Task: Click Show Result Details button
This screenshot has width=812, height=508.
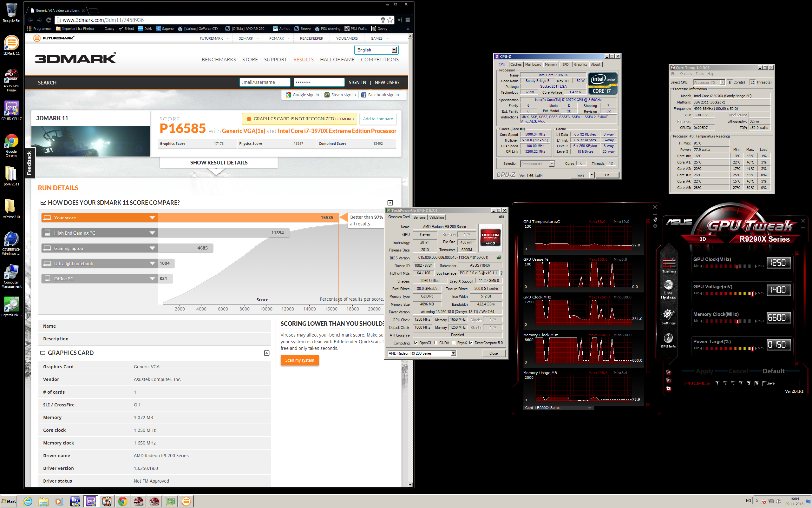Action: pos(219,163)
